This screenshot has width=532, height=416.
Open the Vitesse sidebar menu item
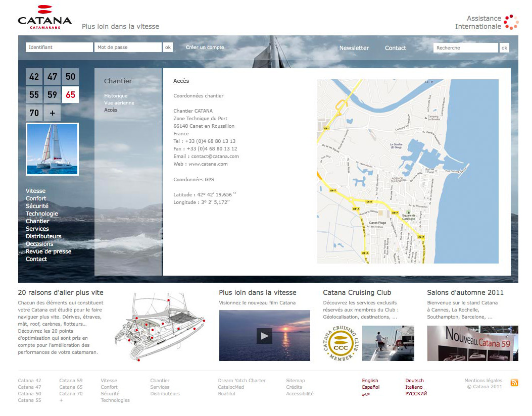[36, 191]
